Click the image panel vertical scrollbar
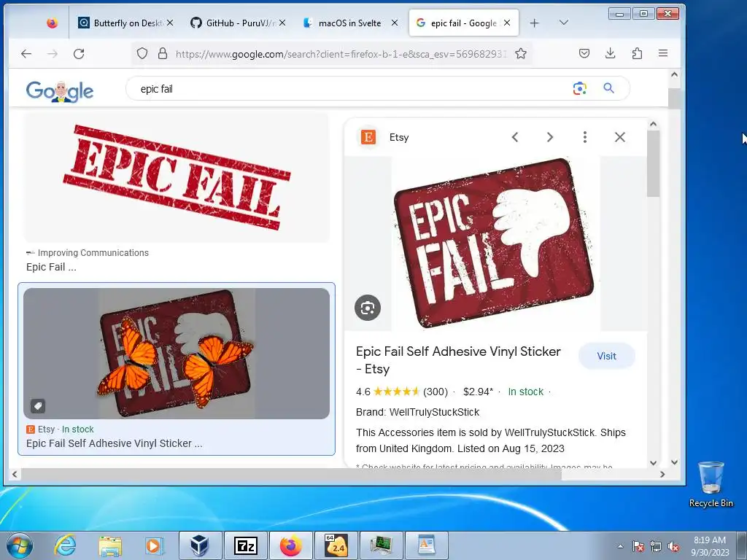747x560 pixels. pos(653,163)
